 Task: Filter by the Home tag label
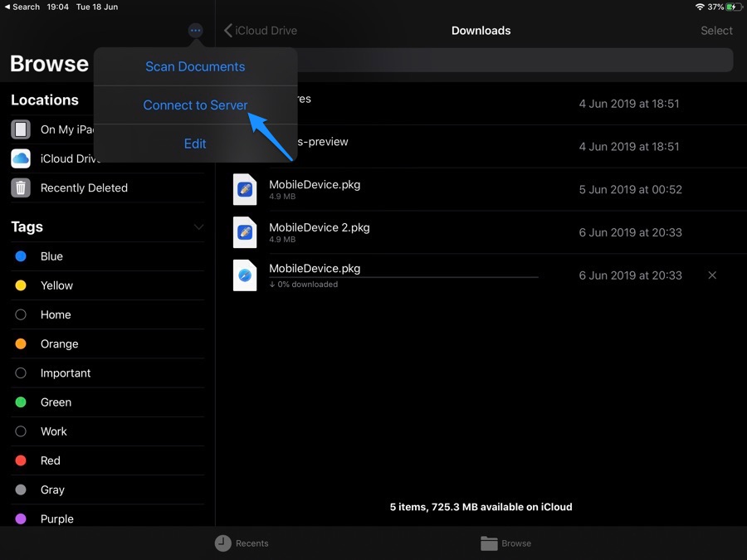coord(56,314)
